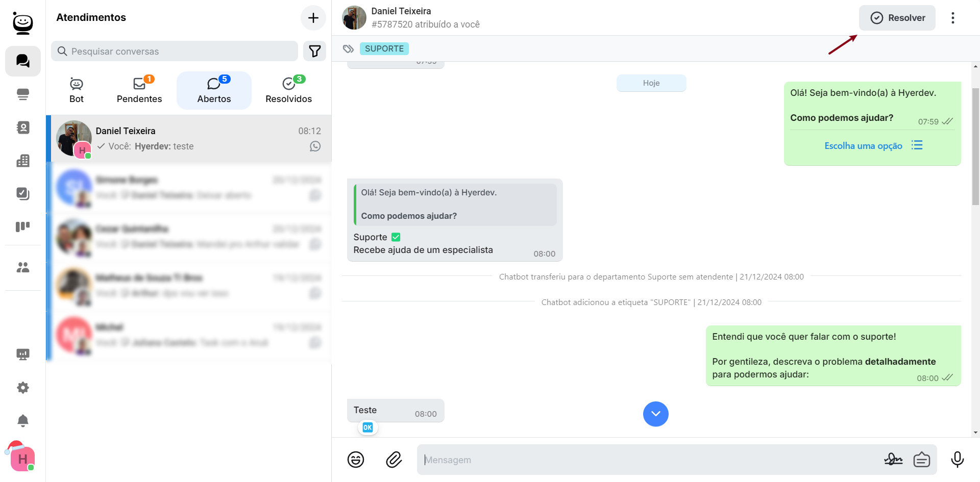Open the three-dot conversation options menu
Viewport: 980px width, 482px height.
(952, 18)
